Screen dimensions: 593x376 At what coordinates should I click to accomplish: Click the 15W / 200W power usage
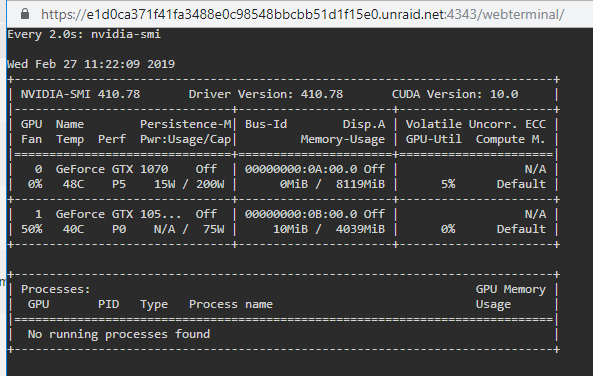coord(189,184)
